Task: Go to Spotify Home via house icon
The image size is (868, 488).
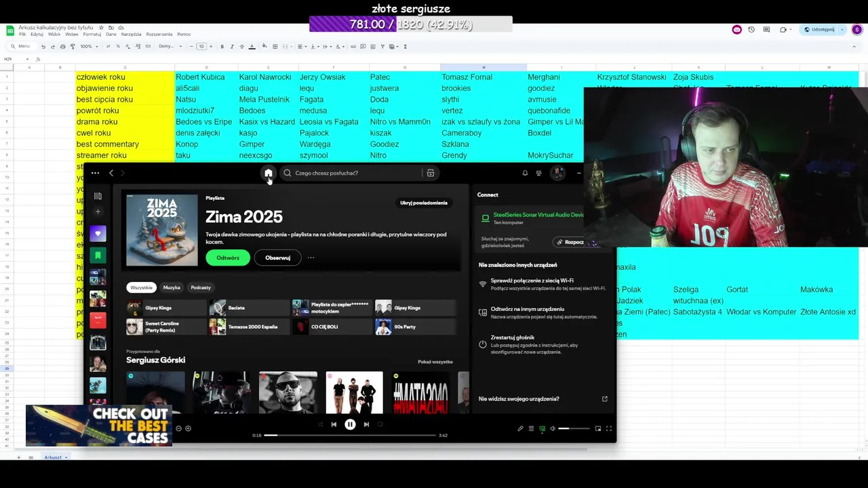Action: coord(269,173)
